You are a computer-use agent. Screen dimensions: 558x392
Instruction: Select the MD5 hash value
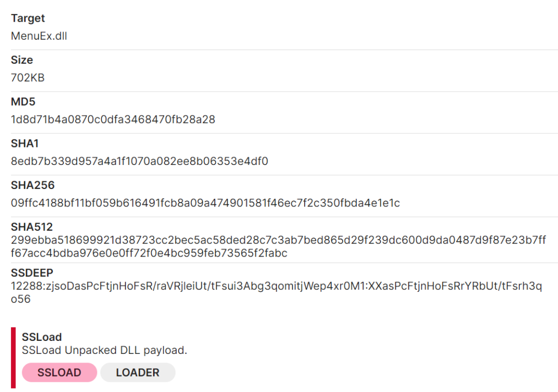(113, 120)
